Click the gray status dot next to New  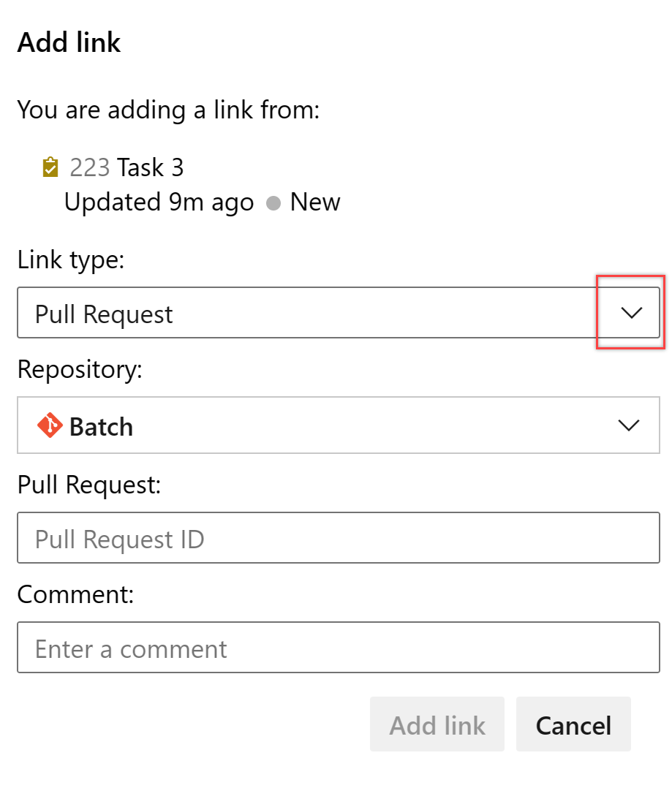(x=273, y=203)
